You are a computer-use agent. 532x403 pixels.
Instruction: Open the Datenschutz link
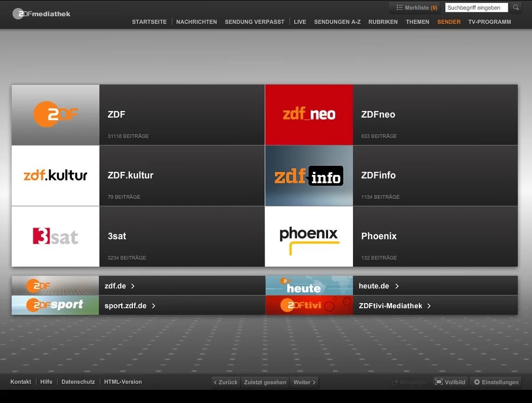click(x=78, y=382)
